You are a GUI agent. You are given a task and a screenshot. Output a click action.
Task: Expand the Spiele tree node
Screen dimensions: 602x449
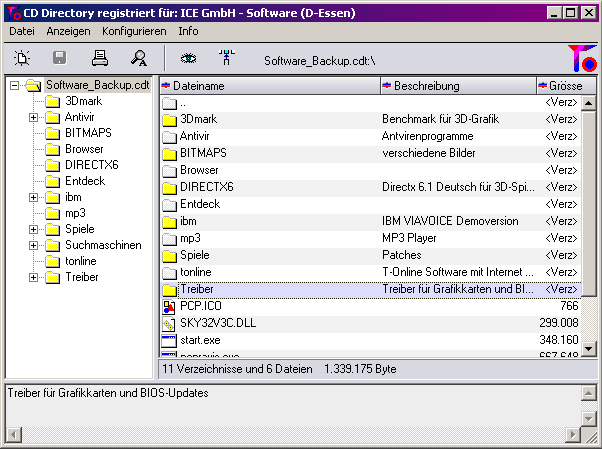pos(33,229)
